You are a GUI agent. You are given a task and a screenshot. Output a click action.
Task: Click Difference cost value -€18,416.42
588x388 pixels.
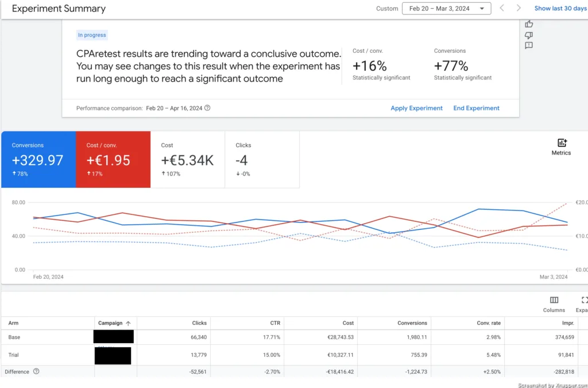(340, 371)
